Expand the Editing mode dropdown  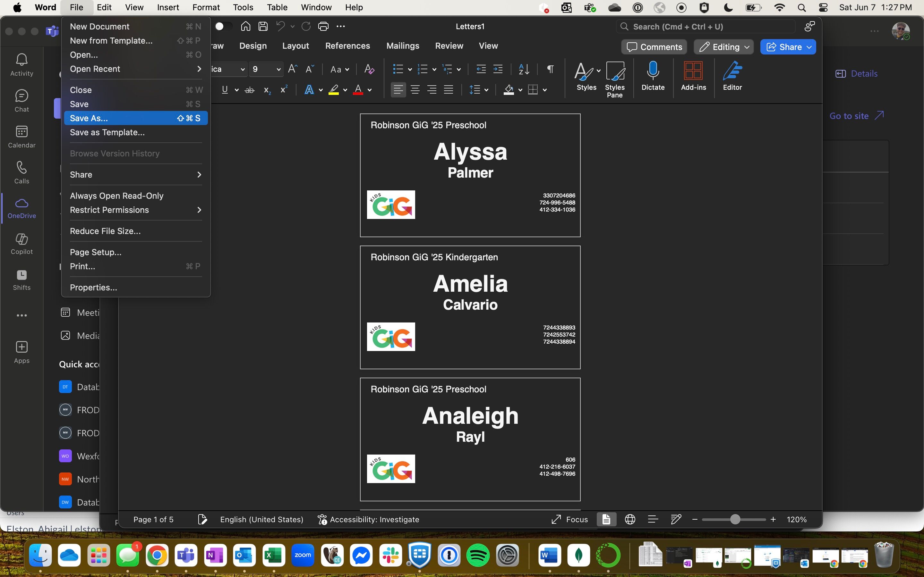[x=723, y=47]
